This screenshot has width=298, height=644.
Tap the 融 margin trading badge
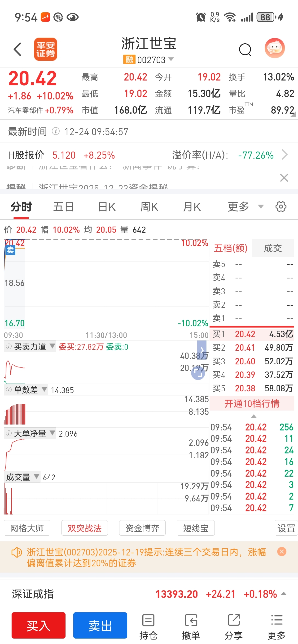pyautogui.click(x=129, y=59)
